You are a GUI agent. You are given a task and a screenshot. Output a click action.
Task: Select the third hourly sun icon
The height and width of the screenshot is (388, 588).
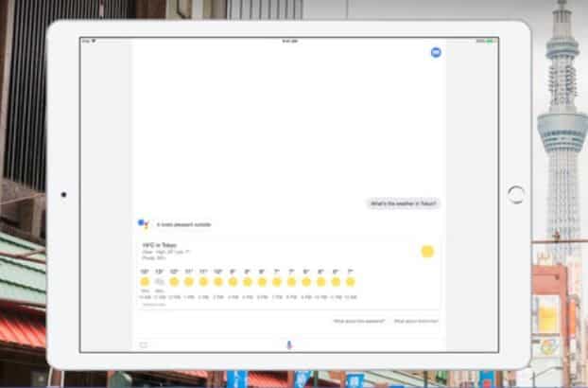point(174,281)
